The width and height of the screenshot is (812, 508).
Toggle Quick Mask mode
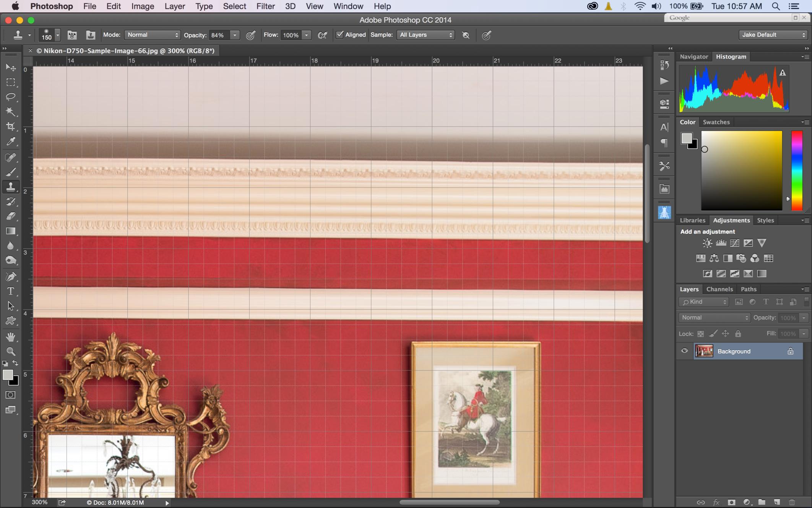[11, 395]
